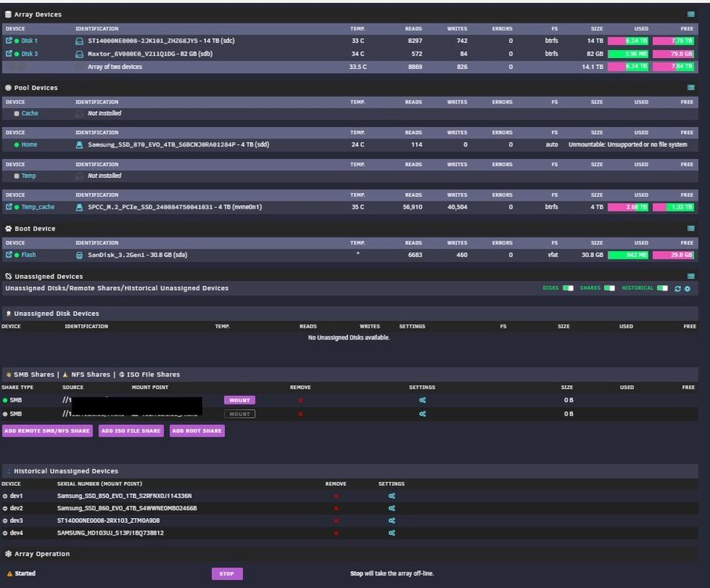Collapse the Unassigned Devices section menu icon
Viewport: 710px width, 588px height.
(691, 276)
